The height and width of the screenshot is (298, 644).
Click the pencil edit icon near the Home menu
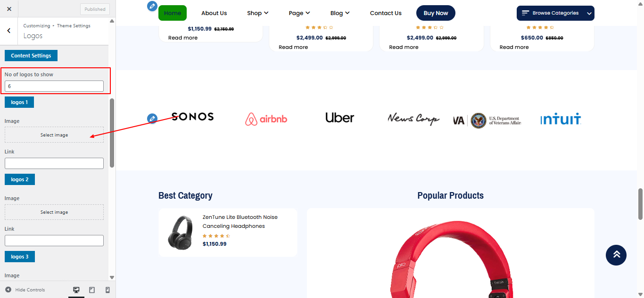[152, 6]
